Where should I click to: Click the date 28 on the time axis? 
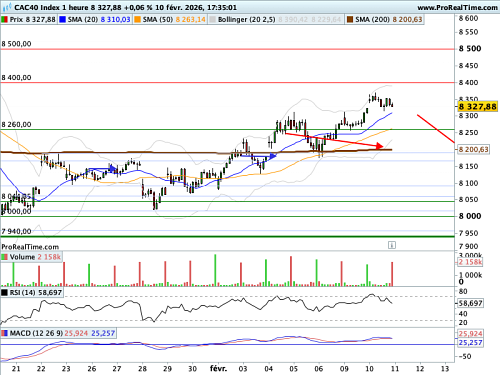tap(142, 369)
